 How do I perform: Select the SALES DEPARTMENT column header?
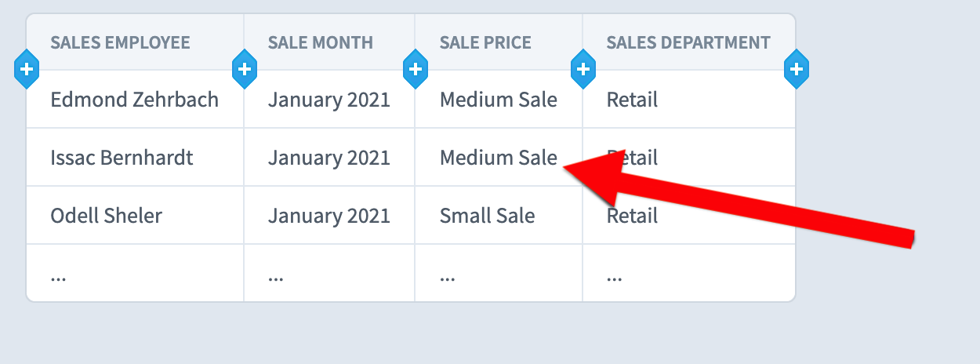point(688,42)
